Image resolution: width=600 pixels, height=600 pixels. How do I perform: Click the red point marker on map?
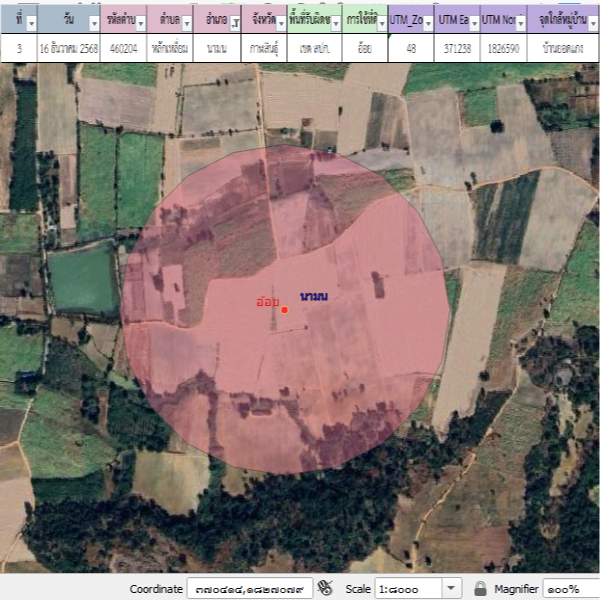click(285, 310)
